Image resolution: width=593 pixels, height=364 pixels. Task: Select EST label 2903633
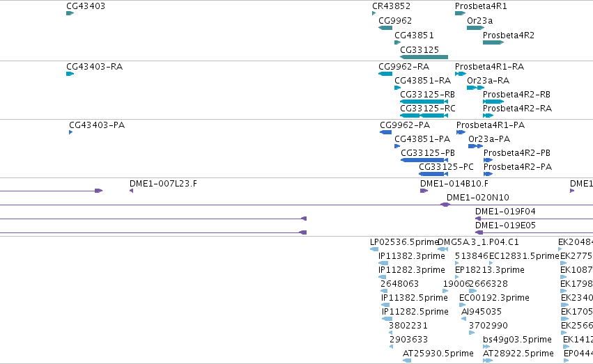click(x=408, y=340)
